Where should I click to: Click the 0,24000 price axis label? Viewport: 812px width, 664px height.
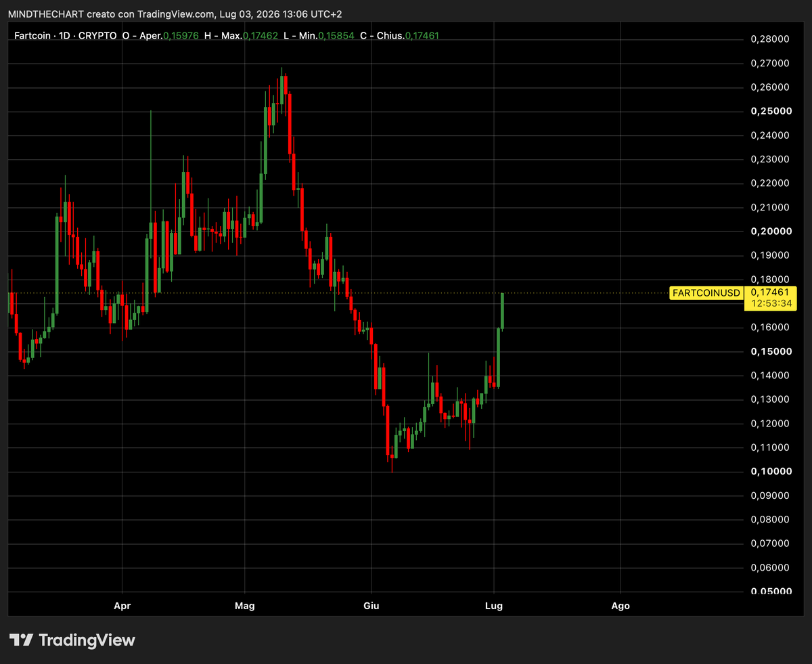click(x=770, y=135)
